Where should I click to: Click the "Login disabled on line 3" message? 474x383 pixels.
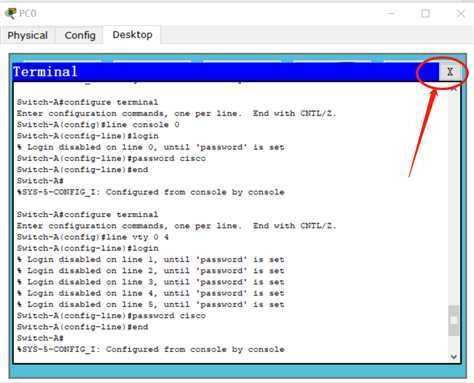(x=151, y=282)
